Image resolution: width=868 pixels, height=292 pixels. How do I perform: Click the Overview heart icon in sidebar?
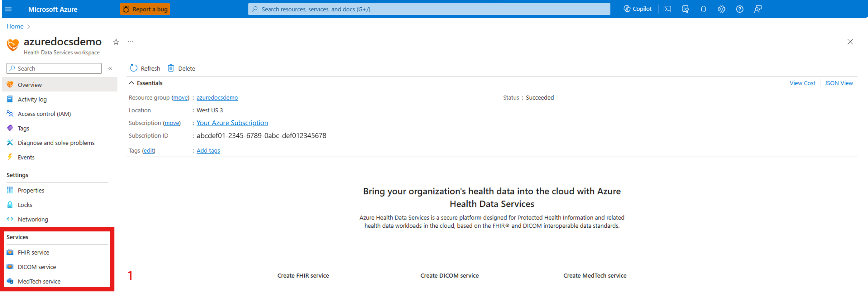[10, 84]
